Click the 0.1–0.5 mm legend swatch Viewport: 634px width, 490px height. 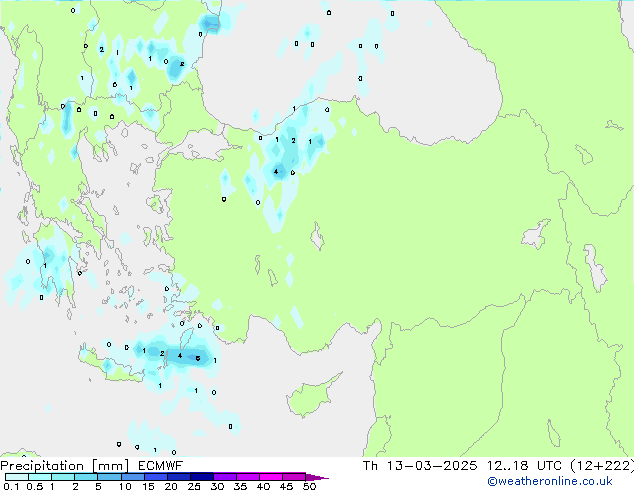click(x=17, y=477)
